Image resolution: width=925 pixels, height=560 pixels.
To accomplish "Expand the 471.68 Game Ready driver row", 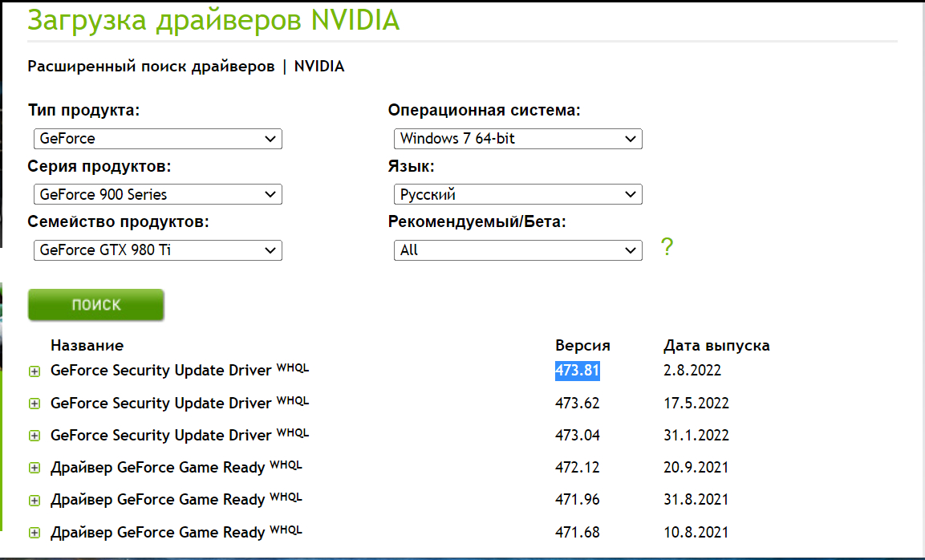I will [34, 532].
